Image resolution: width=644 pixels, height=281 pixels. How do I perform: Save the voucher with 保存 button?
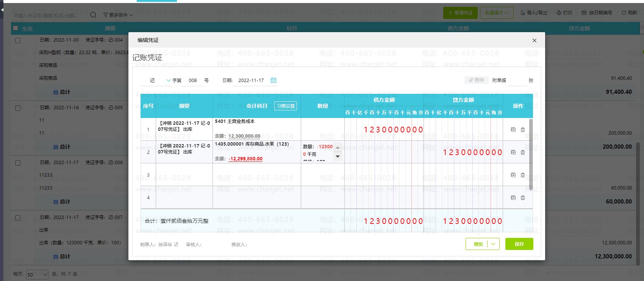coord(519,244)
